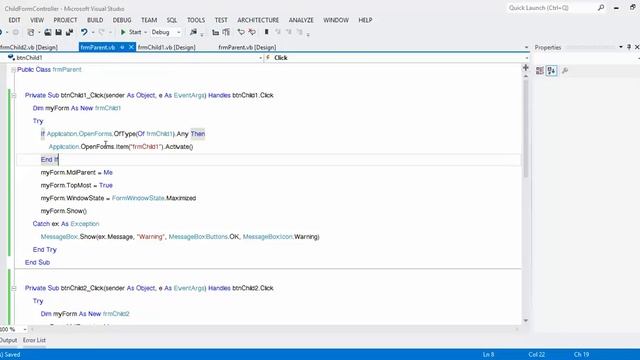The width and height of the screenshot is (640, 360).
Task: Collapse the btnChild1_Click sub outline
Action: click(13, 96)
